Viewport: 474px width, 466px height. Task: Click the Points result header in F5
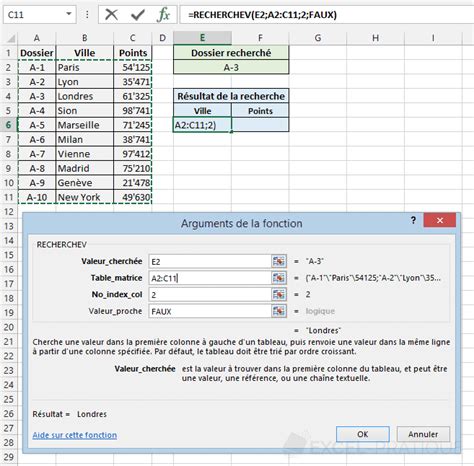(x=260, y=111)
